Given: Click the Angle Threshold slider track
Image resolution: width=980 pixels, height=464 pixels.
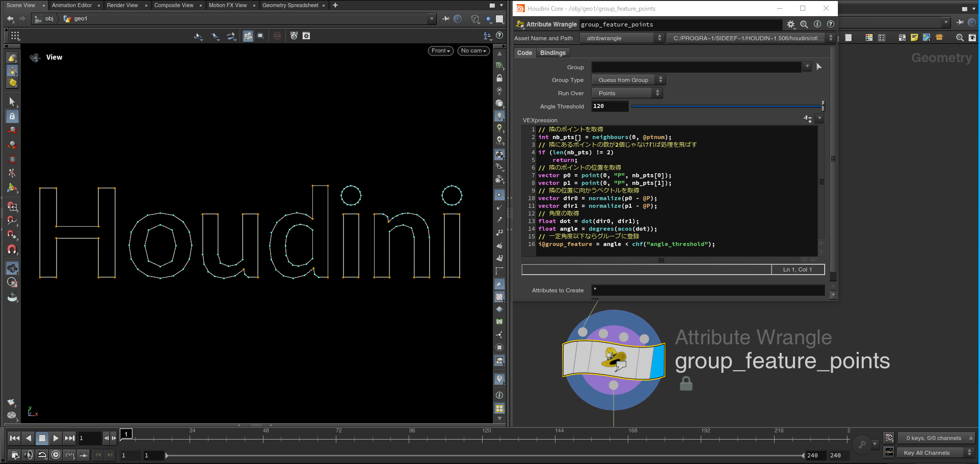Looking at the screenshot, I should pos(726,106).
